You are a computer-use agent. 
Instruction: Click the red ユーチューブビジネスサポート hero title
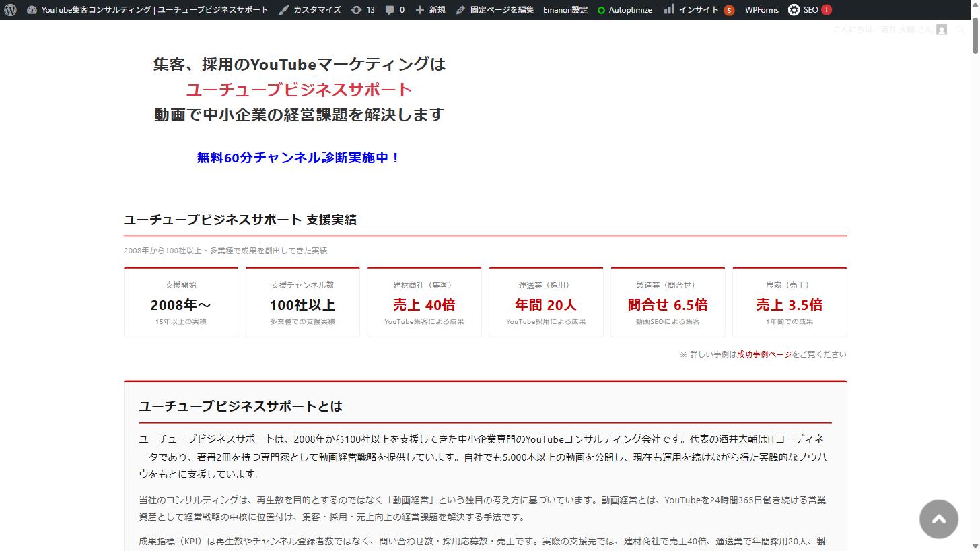(299, 90)
